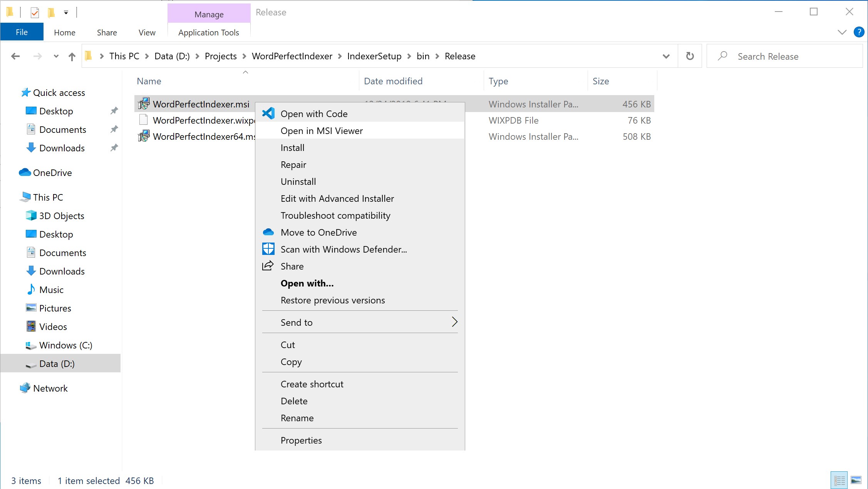Sort by the Date modified column
Screen dimensions: 868x489
coord(393,81)
